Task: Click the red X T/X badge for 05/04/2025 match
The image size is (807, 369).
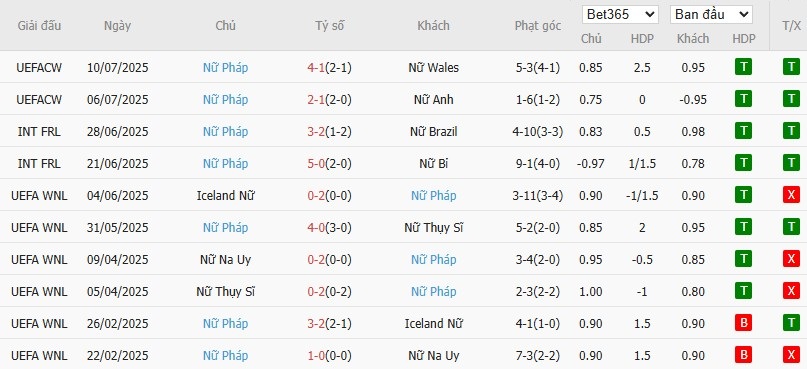Action: click(x=791, y=291)
